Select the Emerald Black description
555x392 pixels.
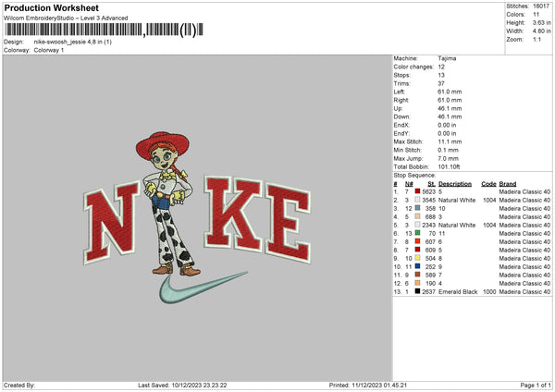pos(458,291)
